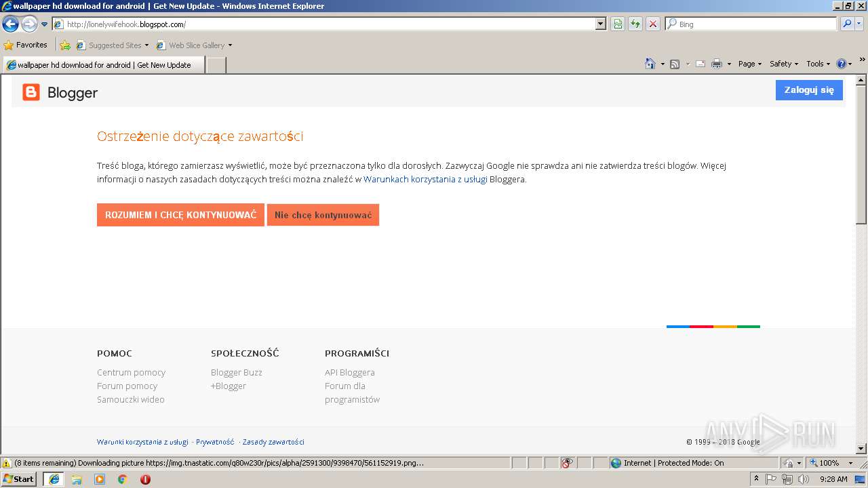Open the red Opera-like taskbar icon
The image size is (868, 488).
(x=145, y=479)
